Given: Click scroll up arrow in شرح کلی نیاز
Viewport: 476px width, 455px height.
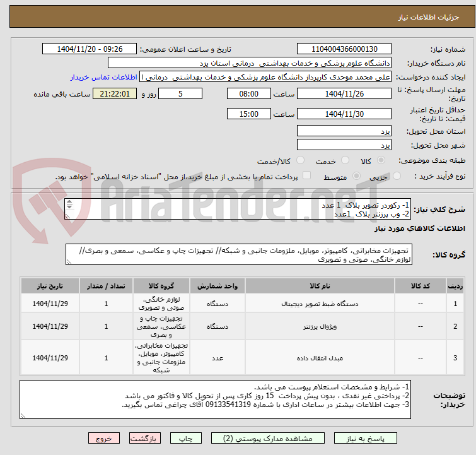Looking at the screenshot, I should pyautogui.click(x=69, y=202).
